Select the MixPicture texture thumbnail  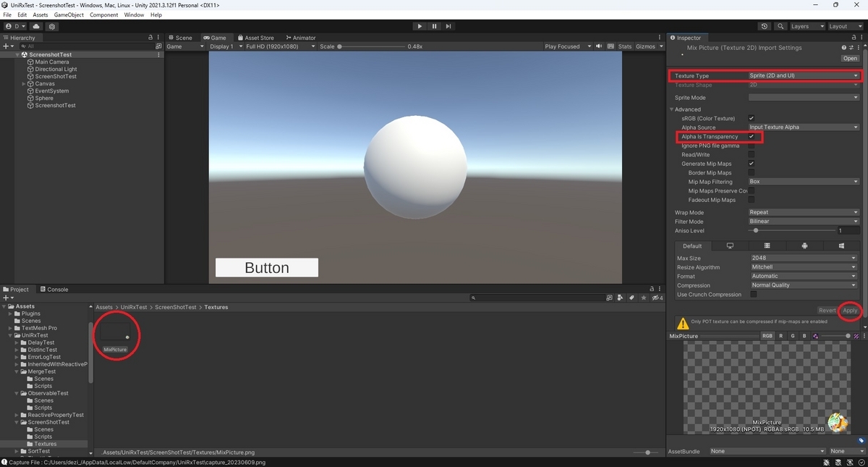115,332
